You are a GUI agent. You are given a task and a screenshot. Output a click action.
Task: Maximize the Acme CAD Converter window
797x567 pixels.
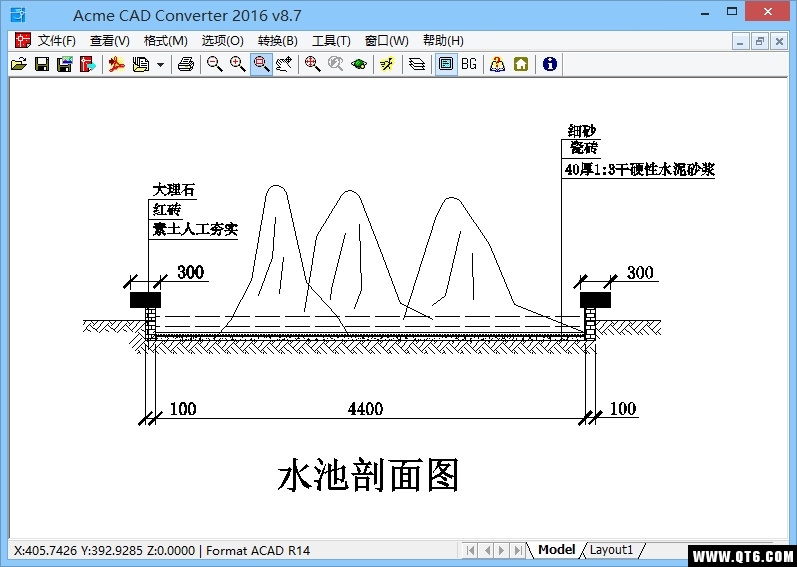tap(732, 13)
